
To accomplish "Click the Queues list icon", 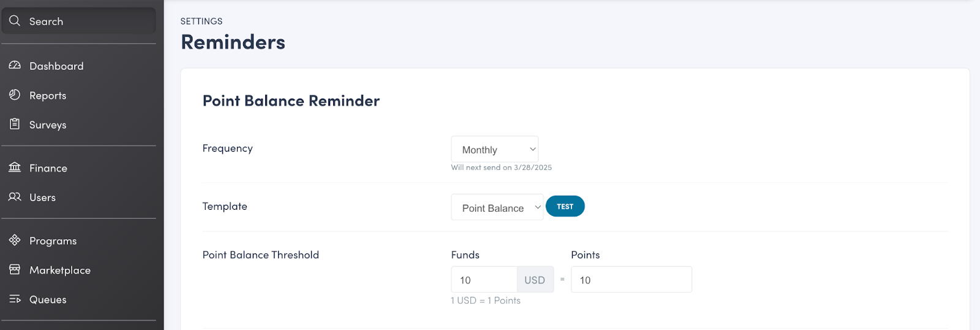I will click(15, 299).
